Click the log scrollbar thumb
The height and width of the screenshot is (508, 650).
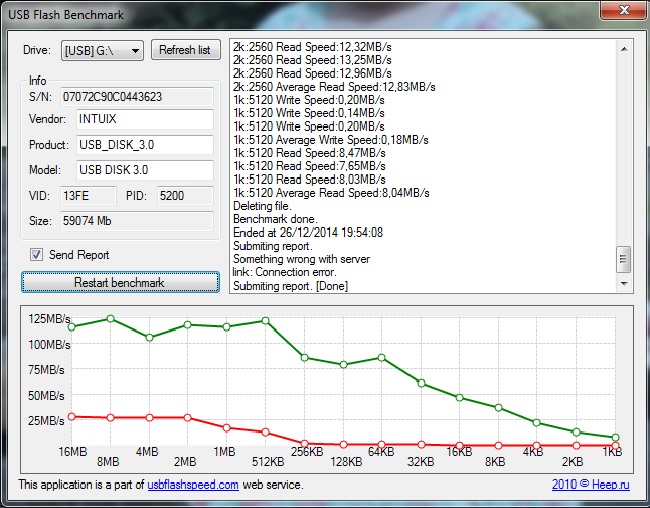(x=624, y=260)
